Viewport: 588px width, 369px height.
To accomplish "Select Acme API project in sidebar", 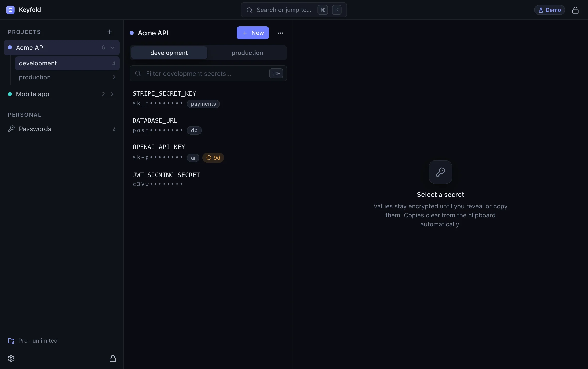I will tap(62, 48).
